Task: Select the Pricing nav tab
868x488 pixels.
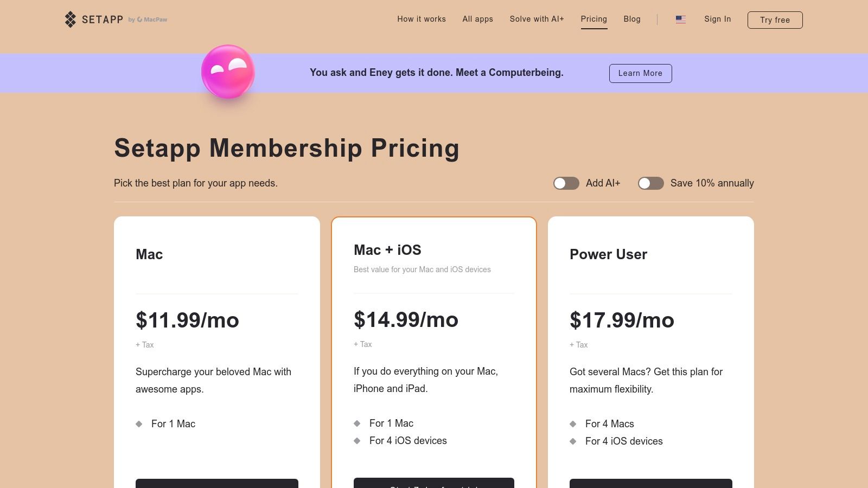Action: pos(593,19)
